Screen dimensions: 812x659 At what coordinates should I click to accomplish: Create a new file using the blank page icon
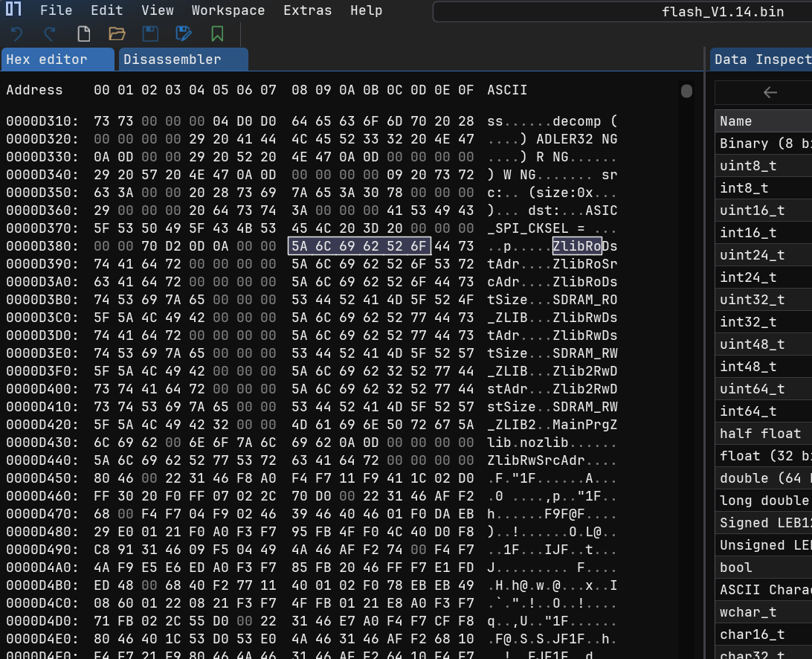pyautogui.click(x=83, y=33)
